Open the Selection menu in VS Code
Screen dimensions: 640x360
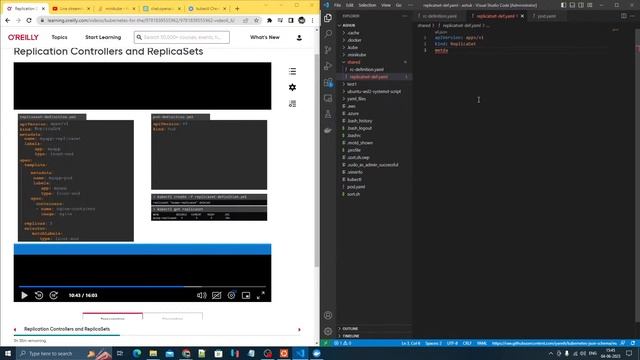click(367, 5)
